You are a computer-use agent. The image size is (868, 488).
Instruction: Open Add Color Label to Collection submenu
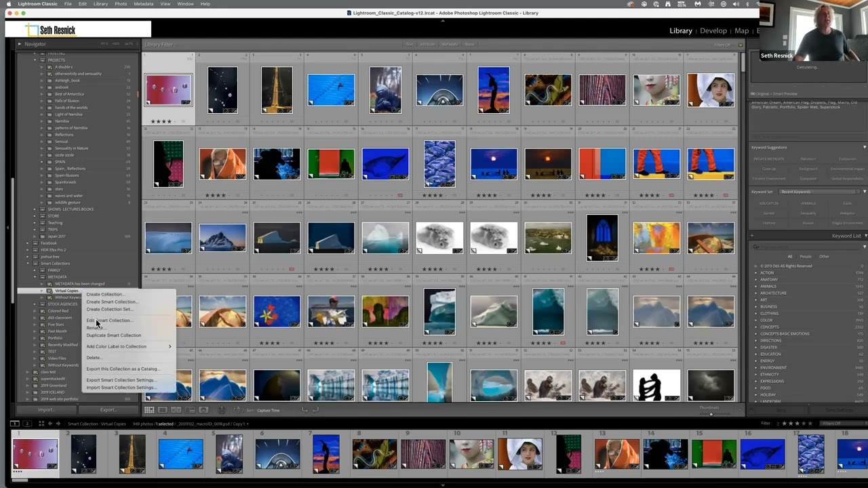tap(128, 346)
